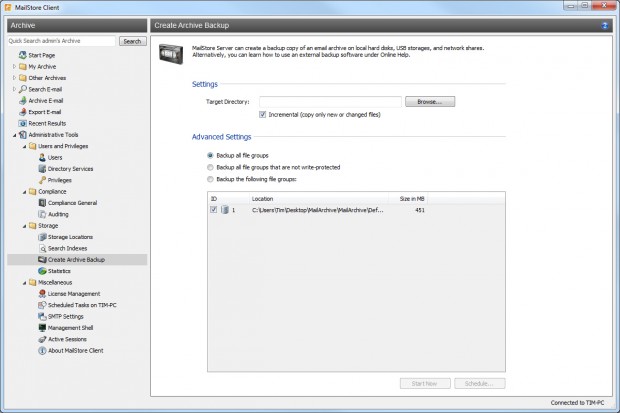Sort by Size in MB column header
The width and height of the screenshot is (620, 413).
click(408, 199)
